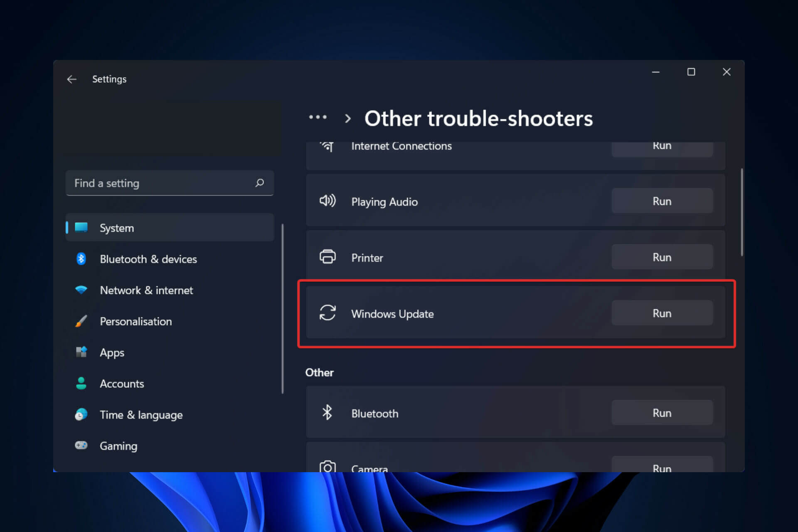
Task: Open Network & internet settings
Action: coord(170,290)
